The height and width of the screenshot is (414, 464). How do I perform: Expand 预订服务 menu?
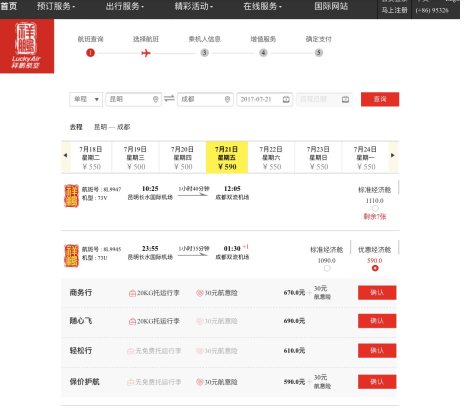[56, 6]
